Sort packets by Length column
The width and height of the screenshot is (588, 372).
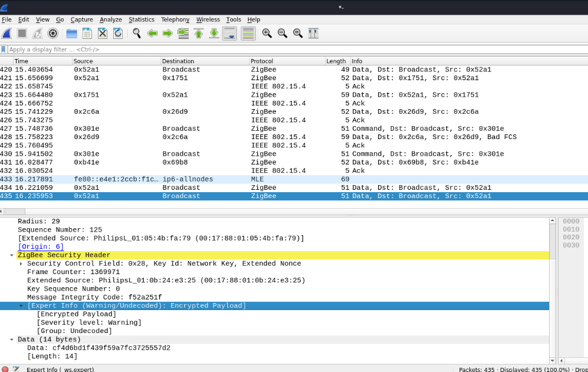337,61
